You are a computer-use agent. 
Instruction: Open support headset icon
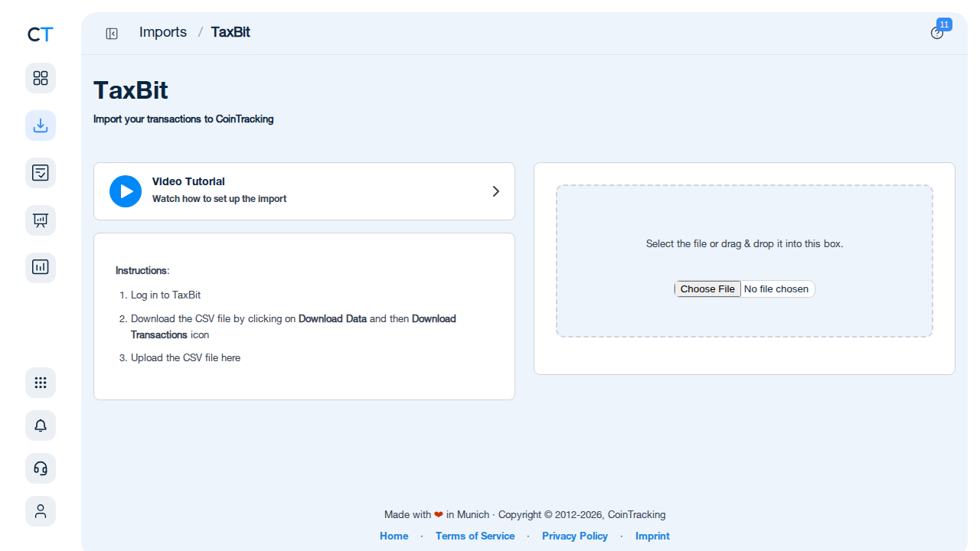41,468
